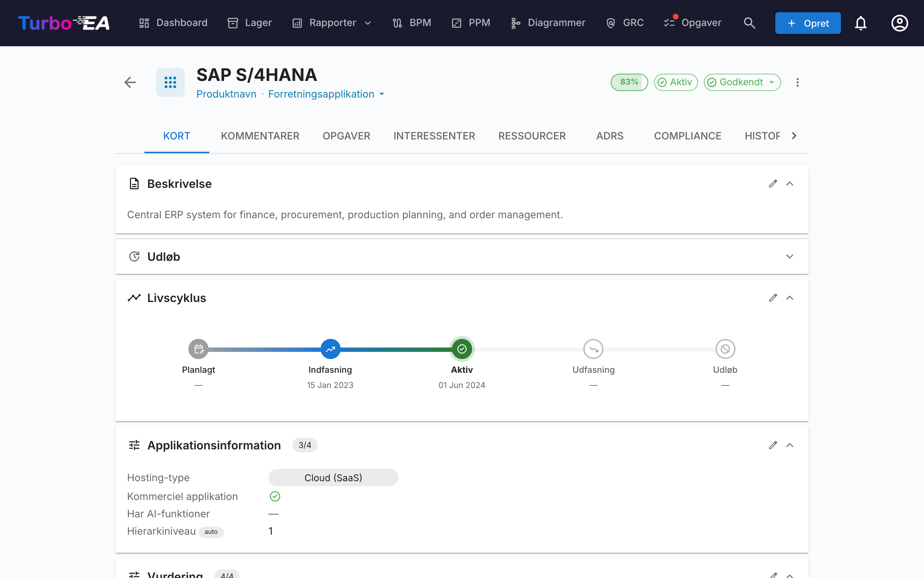Open the user account avatar menu
Screen dimensions: 924x578
(x=899, y=23)
